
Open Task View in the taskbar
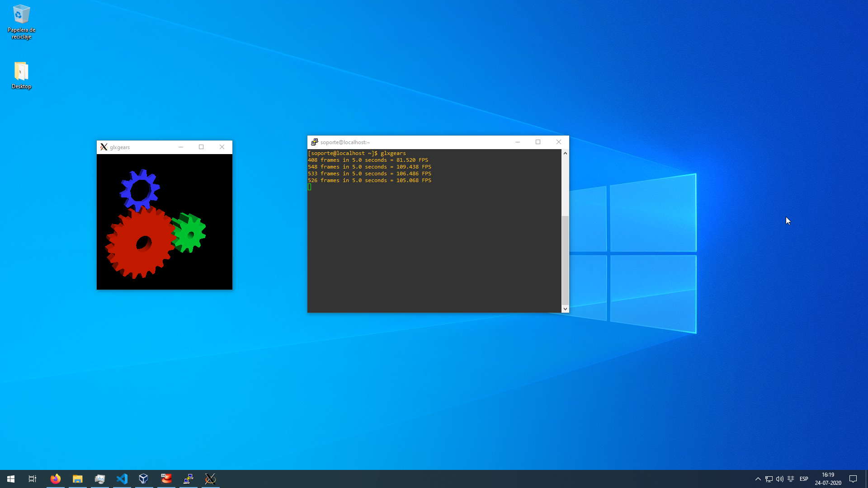(x=33, y=479)
